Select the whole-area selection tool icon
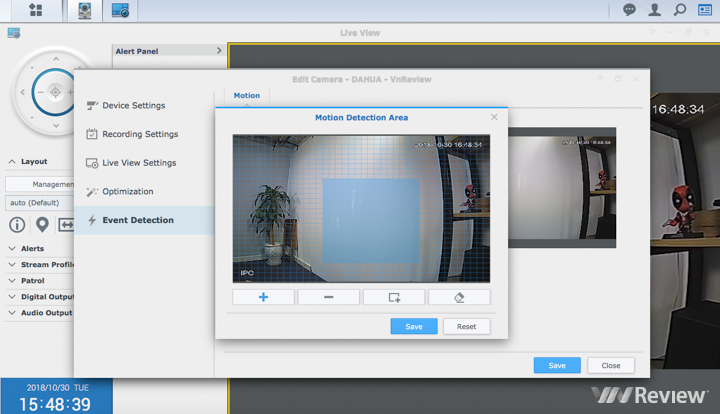The image size is (720, 414). [394, 297]
